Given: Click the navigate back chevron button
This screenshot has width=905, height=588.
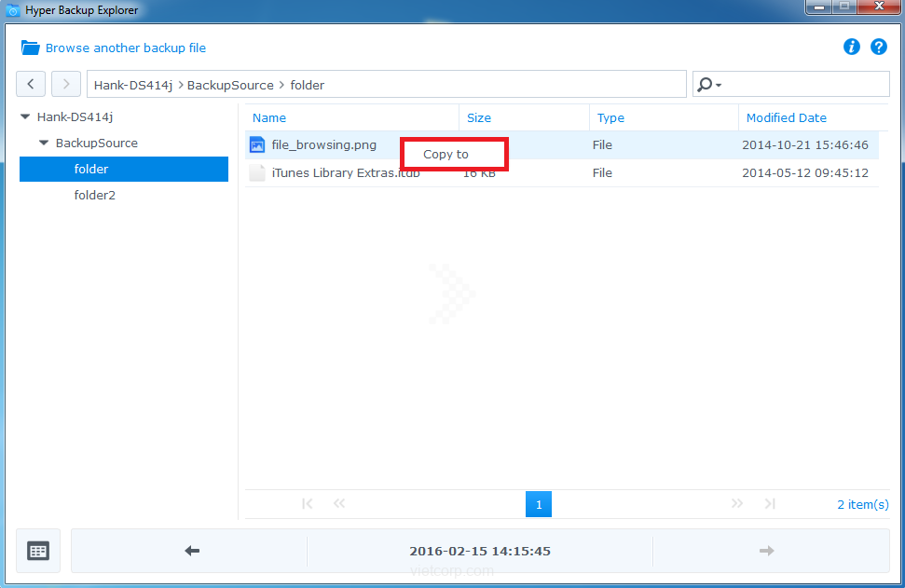Looking at the screenshot, I should click(31, 84).
